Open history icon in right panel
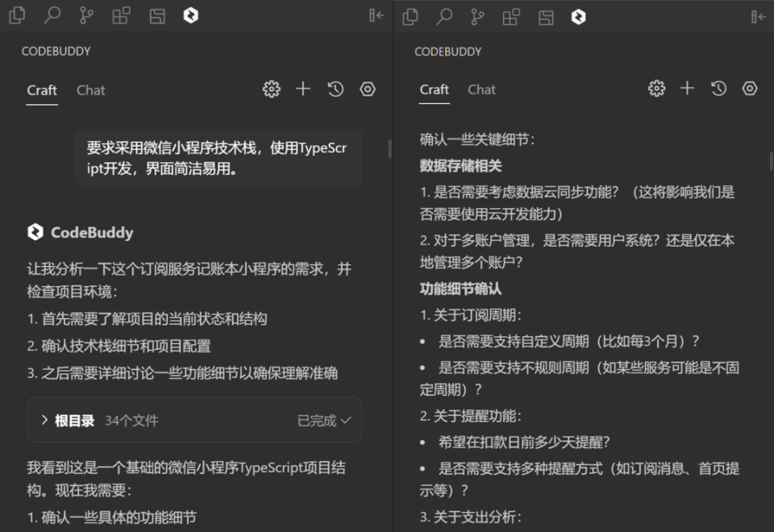This screenshot has height=532, width=774. pos(718,89)
